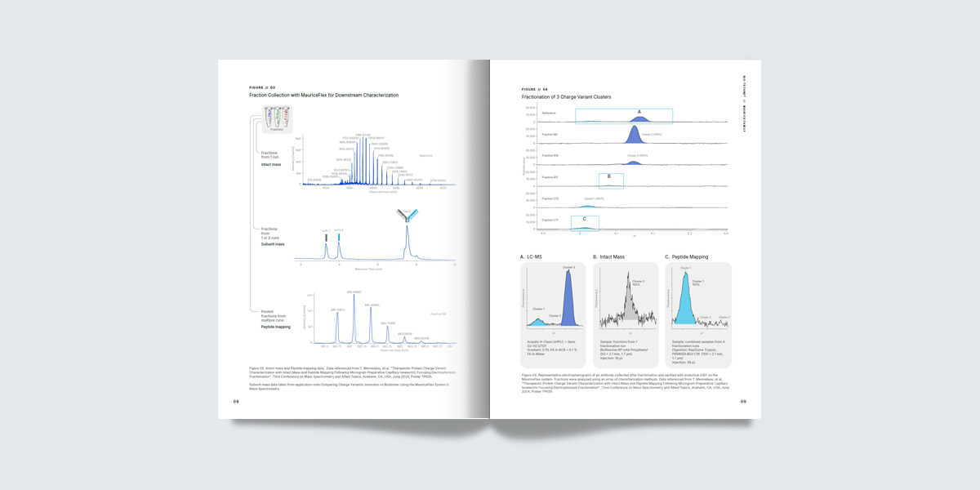980x490 pixels.
Task: Click highlight box C on bottom fraction trace
Action: (585, 222)
